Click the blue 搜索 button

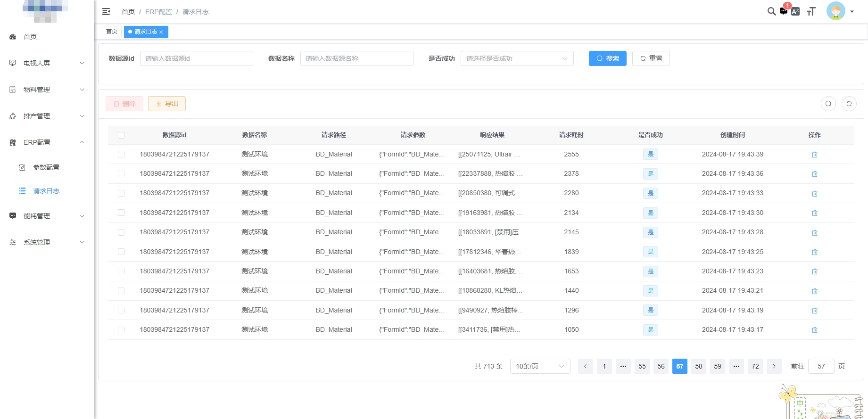(x=607, y=58)
